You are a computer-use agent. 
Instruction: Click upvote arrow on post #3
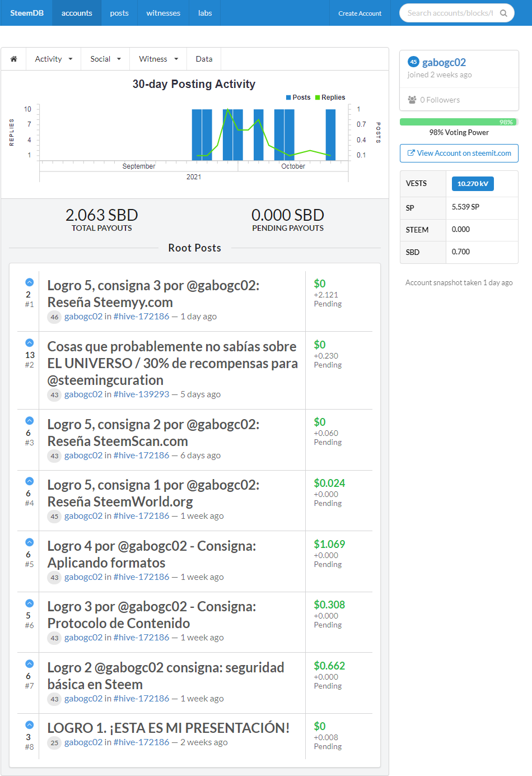click(30, 421)
